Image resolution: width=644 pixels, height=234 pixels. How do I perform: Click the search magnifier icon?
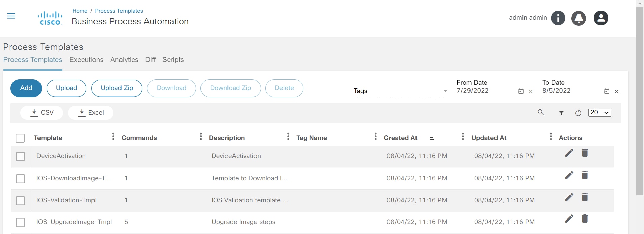click(541, 112)
